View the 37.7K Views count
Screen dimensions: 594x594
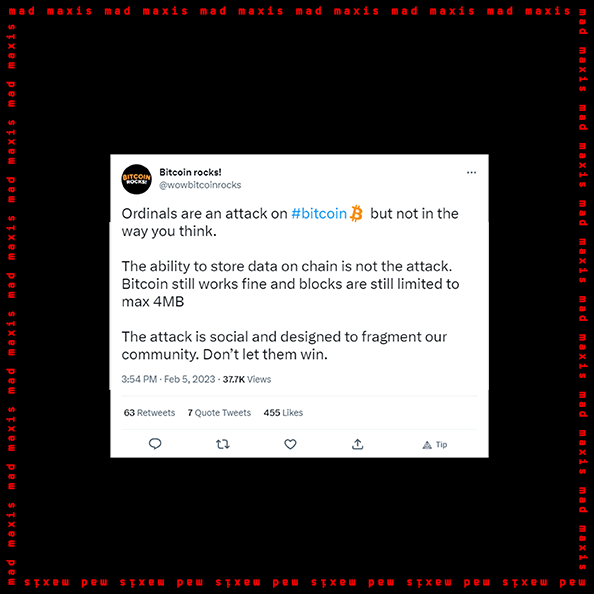[x=247, y=379]
